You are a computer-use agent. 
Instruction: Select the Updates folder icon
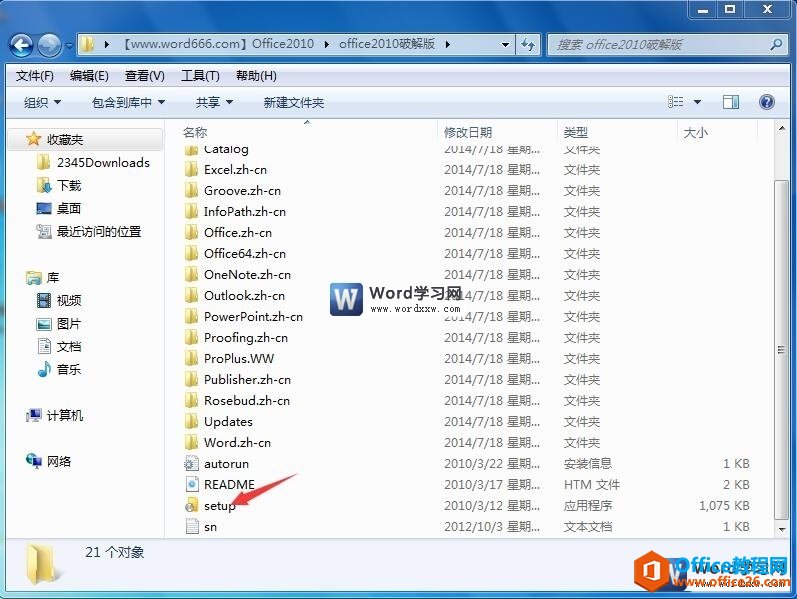tap(191, 422)
